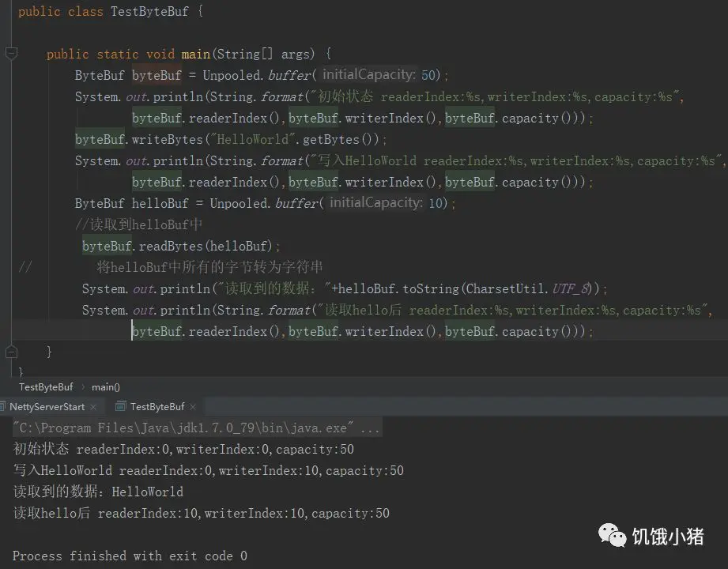Collapse the main method fold marker

point(11,54)
